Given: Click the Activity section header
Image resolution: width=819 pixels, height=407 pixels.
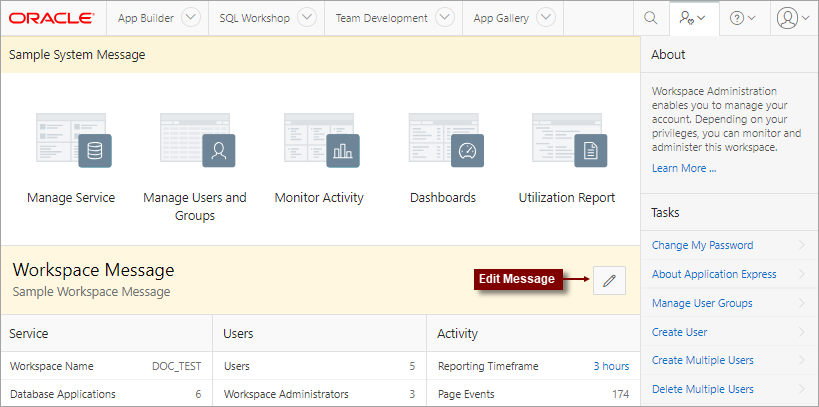Looking at the screenshot, I should 458,333.
